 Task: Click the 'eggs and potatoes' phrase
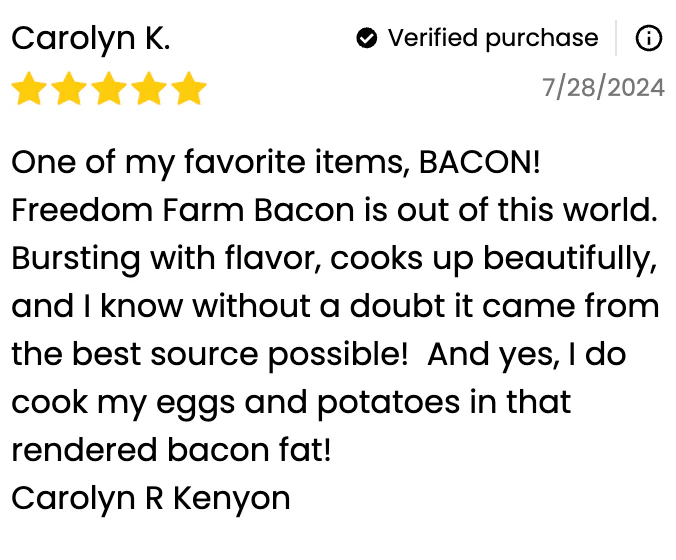319,402
